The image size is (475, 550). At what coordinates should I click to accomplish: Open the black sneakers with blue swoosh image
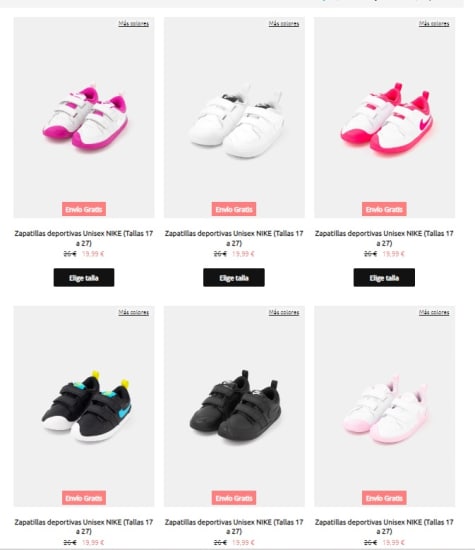pyautogui.click(x=84, y=406)
